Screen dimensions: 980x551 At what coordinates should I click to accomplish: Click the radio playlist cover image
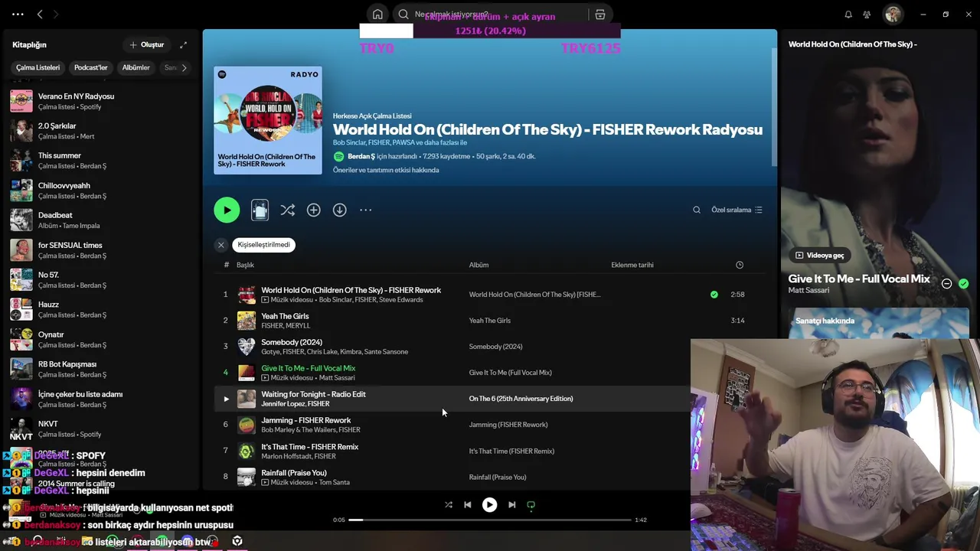click(268, 120)
